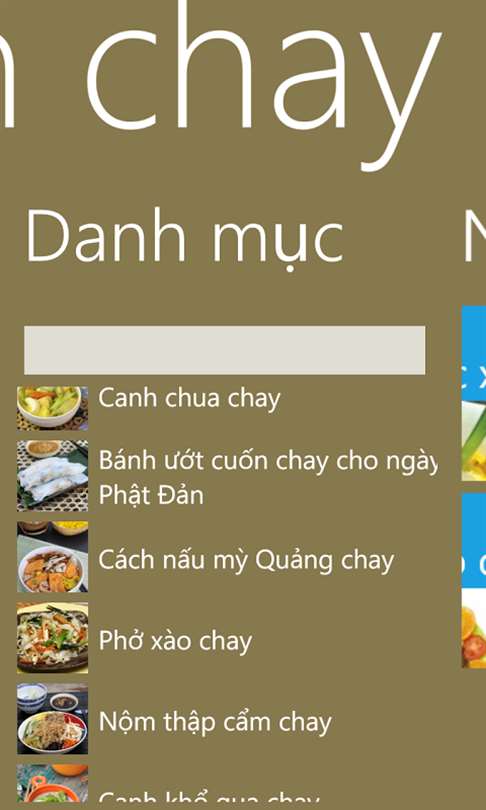Open Bánh ướt cuốn chay cho ngày Phật Đản
The height and width of the screenshot is (810, 486).
(268, 477)
